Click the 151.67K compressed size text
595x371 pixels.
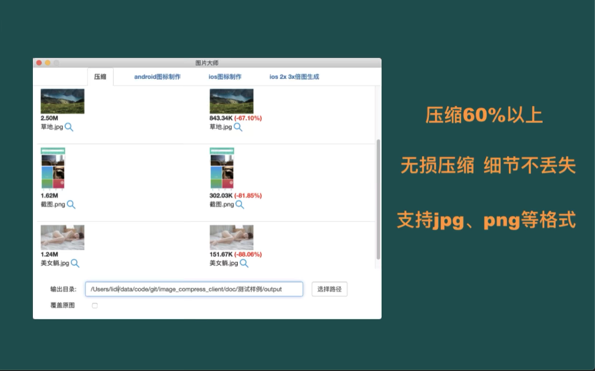click(x=221, y=255)
